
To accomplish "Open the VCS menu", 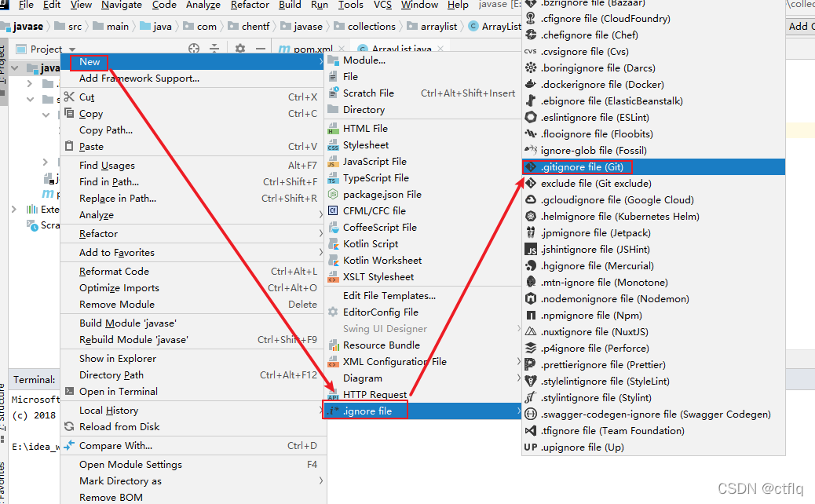I will [x=382, y=5].
